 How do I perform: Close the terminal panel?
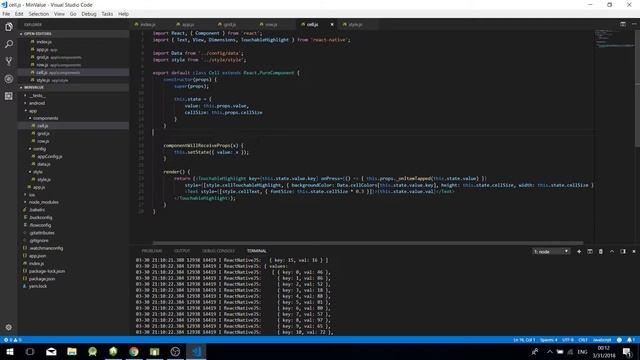coord(634,251)
